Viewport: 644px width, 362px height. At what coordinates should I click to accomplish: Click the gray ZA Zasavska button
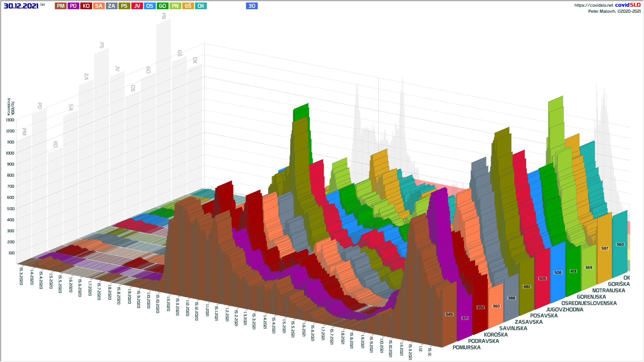[111, 6]
